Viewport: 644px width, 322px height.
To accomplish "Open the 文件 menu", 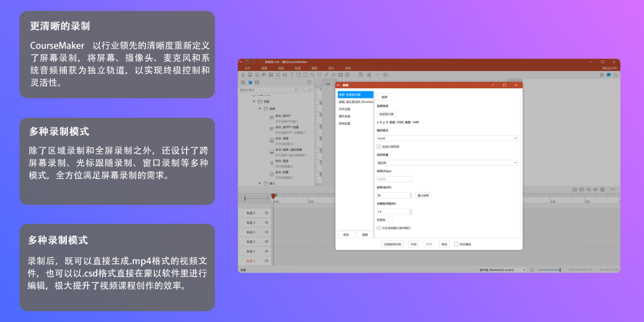I will coord(248,68).
